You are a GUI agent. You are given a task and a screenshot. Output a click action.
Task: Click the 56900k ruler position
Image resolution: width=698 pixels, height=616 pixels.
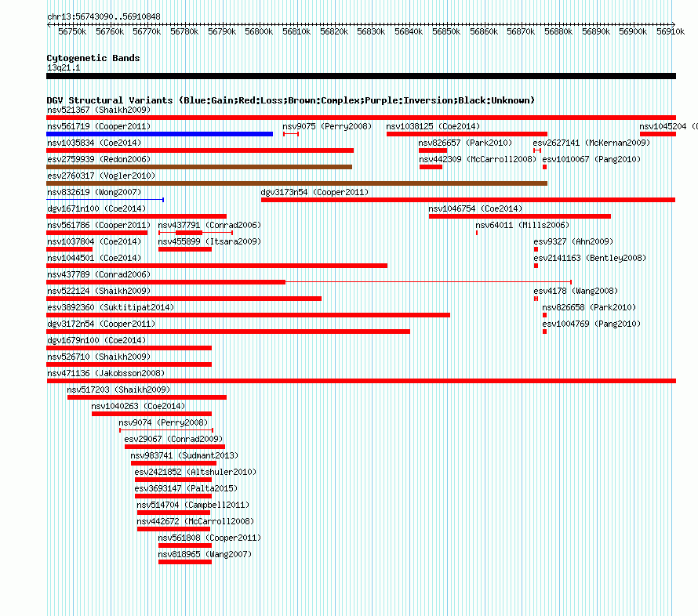tap(633, 31)
